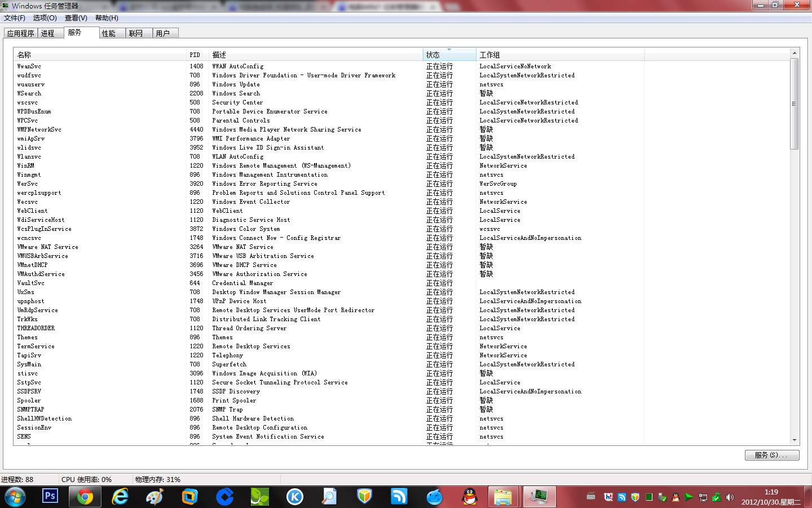Open the QQ penguin taskbar button
The image size is (812, 508).
(x=469, y=497)
